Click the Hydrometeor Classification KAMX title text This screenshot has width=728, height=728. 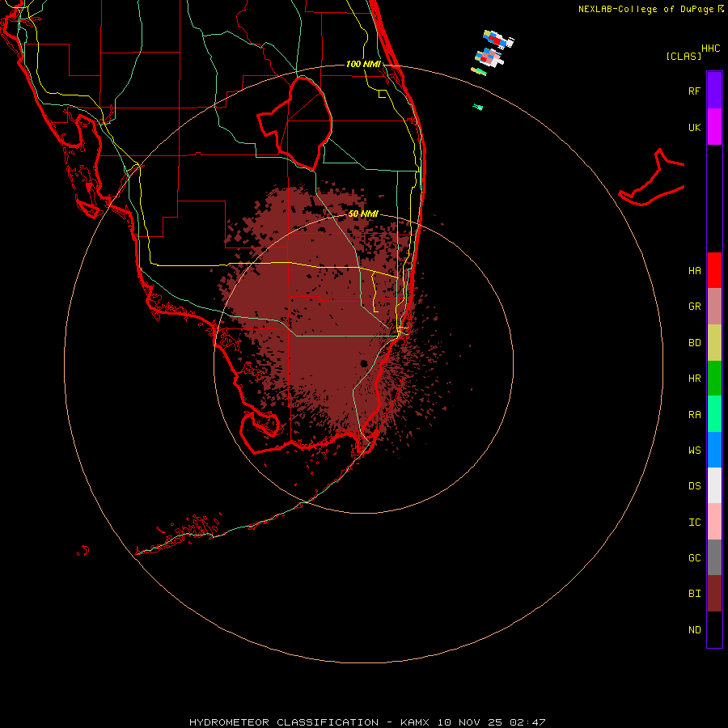(x=367, y=722)
